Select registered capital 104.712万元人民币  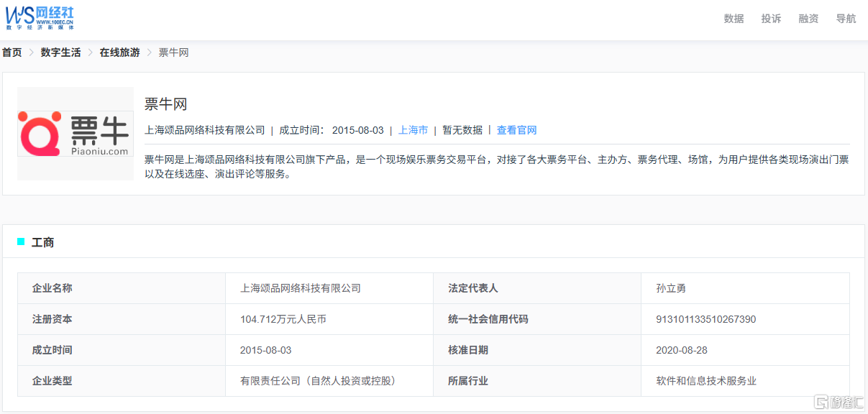[x=283, y=319]
